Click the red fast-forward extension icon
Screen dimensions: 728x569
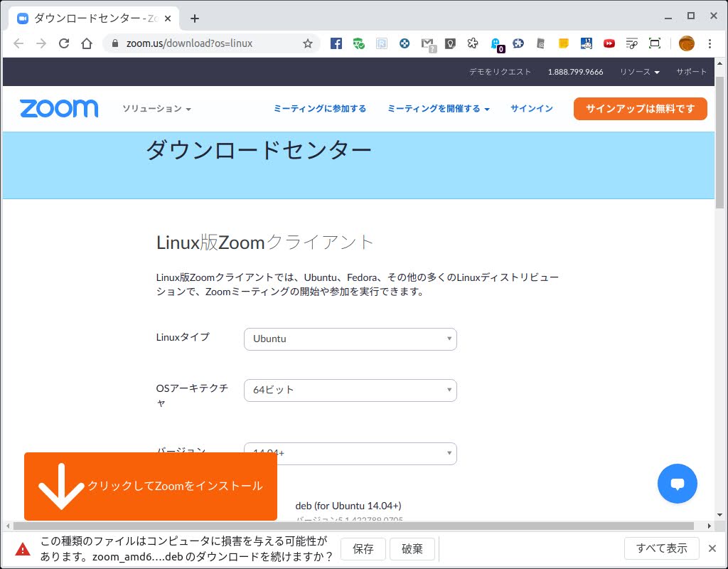[x=609, y=43]
